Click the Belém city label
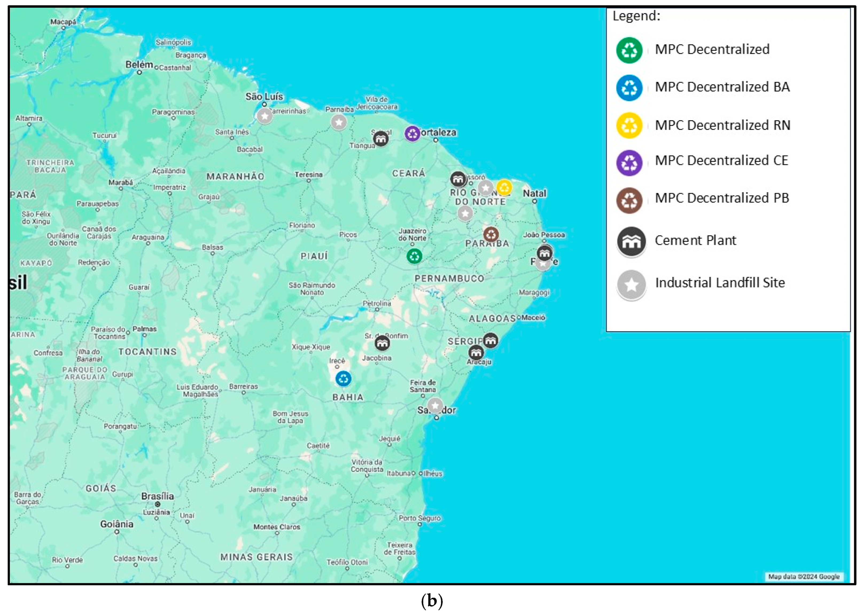The image size is (864, 616). [139, 65]
